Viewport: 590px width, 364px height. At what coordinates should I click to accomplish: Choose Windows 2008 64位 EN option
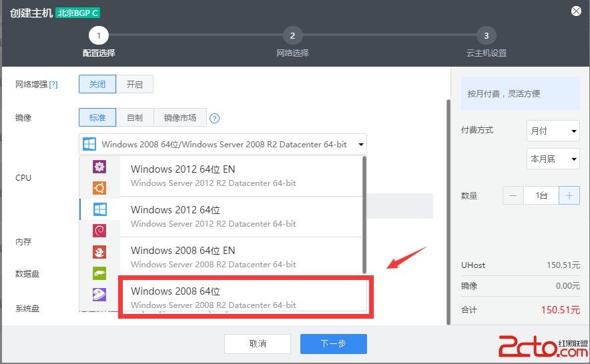241,257
